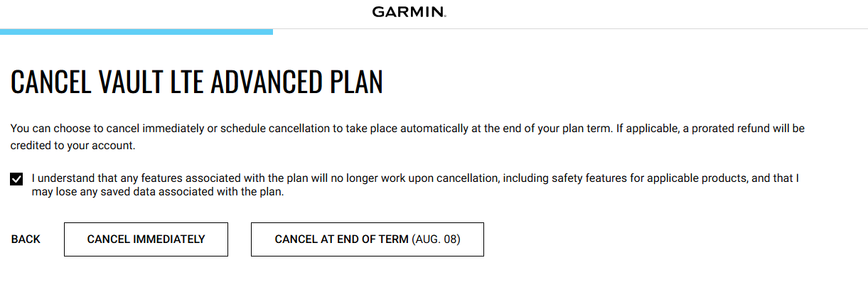
Task: Click the word 'IMMEDIATELY' on the left button
Action: coord(169,239)
